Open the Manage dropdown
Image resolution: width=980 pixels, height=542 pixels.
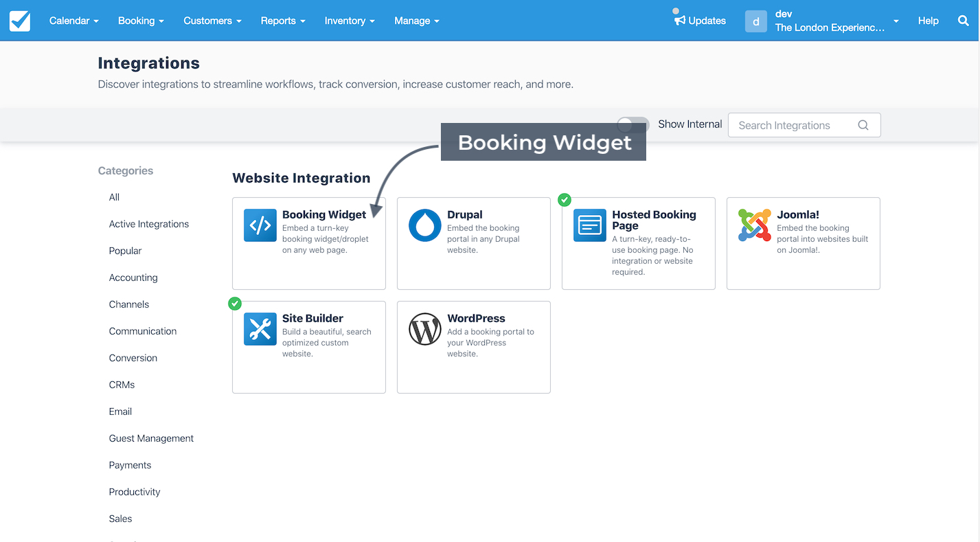click(x=416, y=21)
